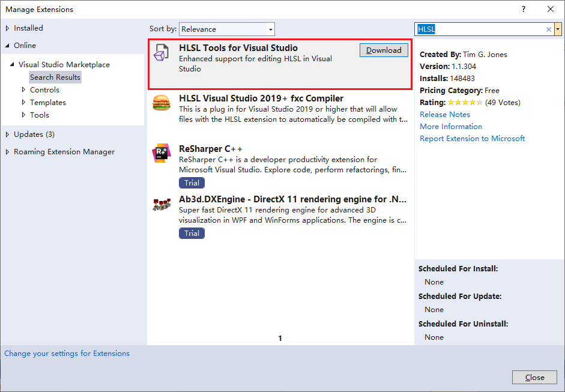Click the Close button
Viewport: 565px width, 392px height.
click(534, 377)
